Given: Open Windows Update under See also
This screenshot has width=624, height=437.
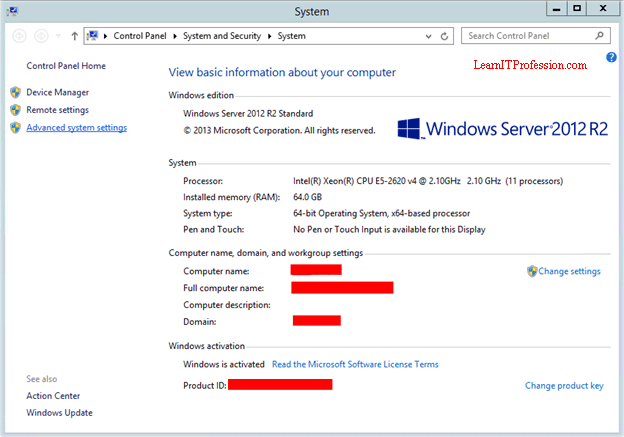Looking at the screenshot, I should pos(59,413).
